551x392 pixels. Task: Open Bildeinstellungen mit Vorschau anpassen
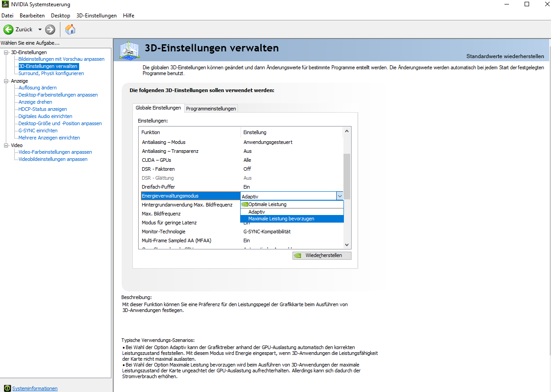(x=61, y=59)
